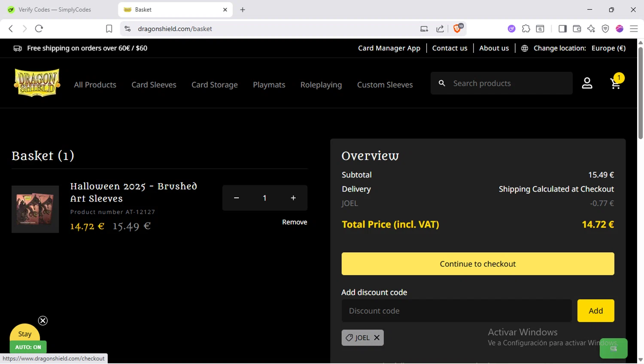Select the -0.77 € discount value
The width and height of the screenshot is (644, 364).
pos(602,203)
